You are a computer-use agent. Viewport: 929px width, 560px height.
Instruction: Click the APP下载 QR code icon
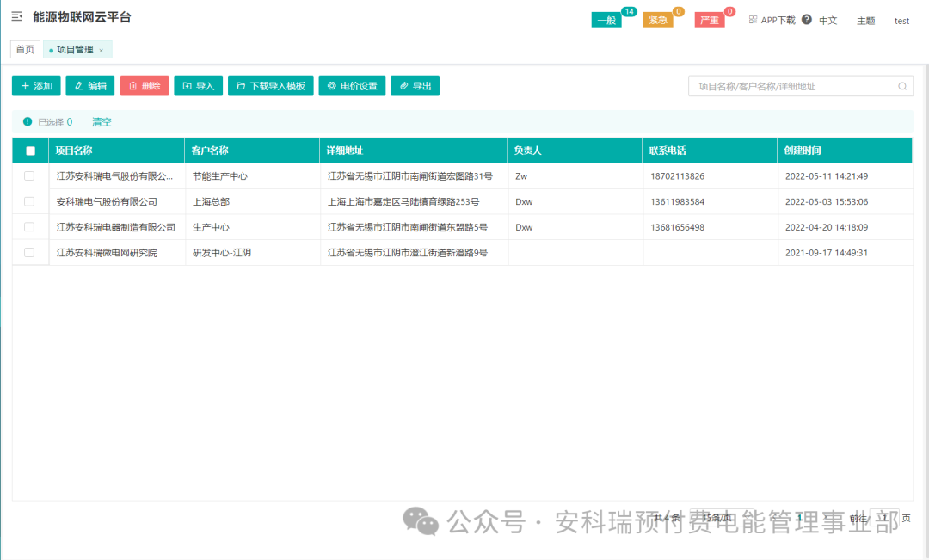(753, 20)
